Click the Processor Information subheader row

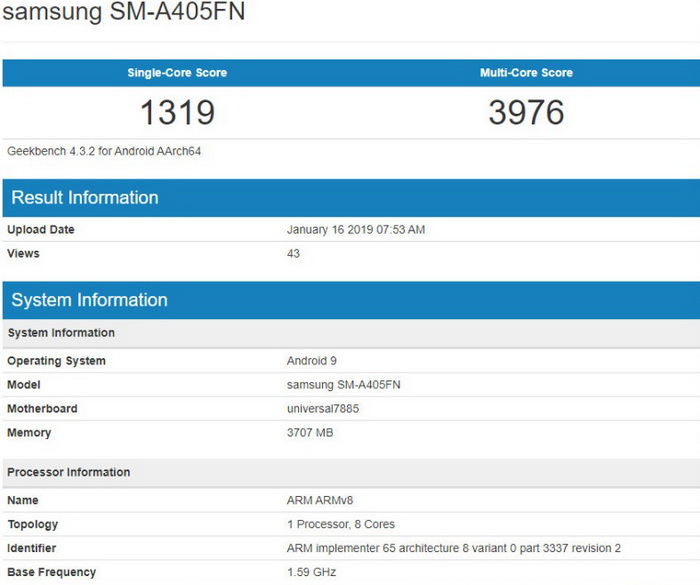[351, 472]
